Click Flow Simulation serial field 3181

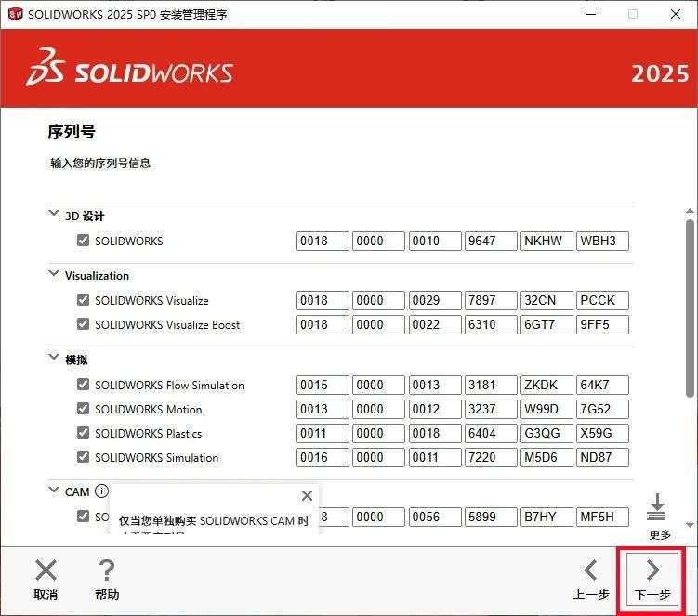pos(491,385)
